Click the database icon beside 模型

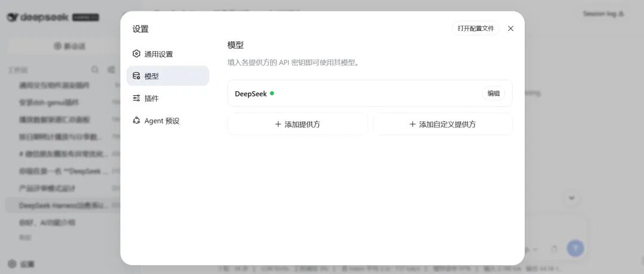point(137,76)
